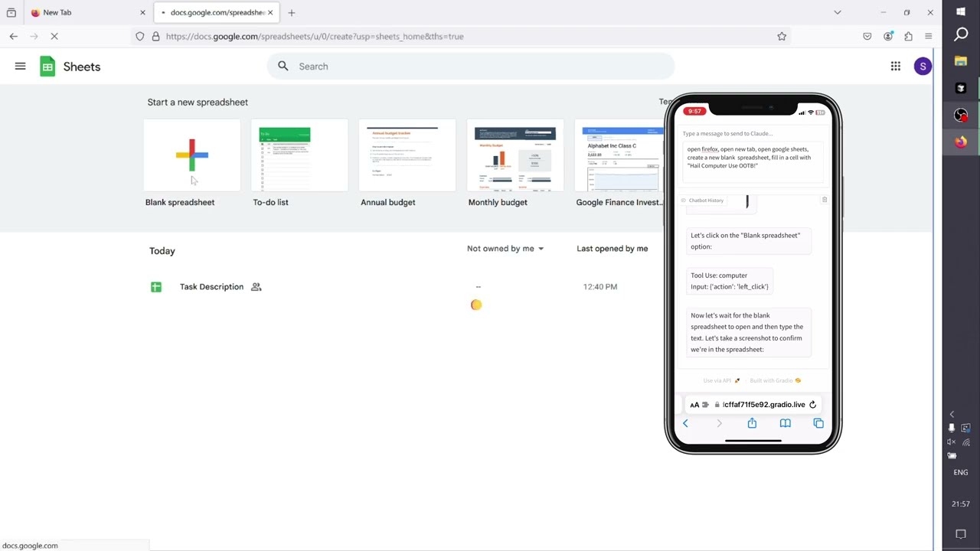The width and height of the screenshot is (980, 551).
Task: Open the Annual budget template thumbnail
Action: [x=407, y=155]
